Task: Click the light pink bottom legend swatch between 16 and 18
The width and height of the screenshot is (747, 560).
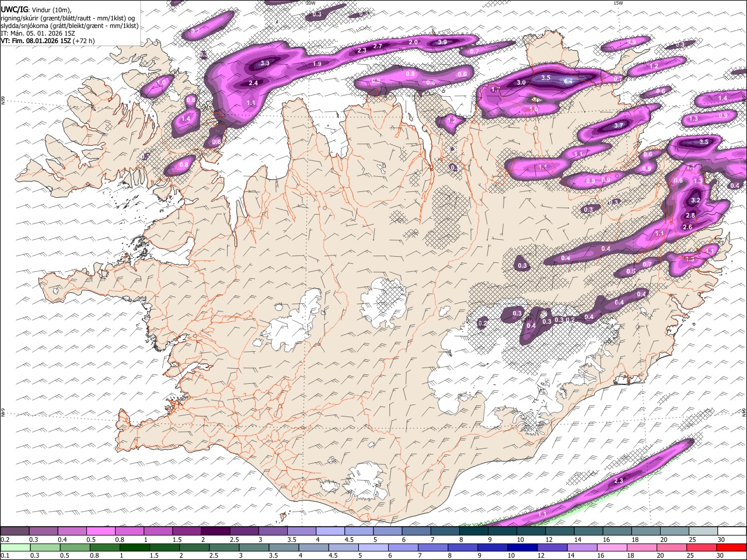Action: [612, 547]
